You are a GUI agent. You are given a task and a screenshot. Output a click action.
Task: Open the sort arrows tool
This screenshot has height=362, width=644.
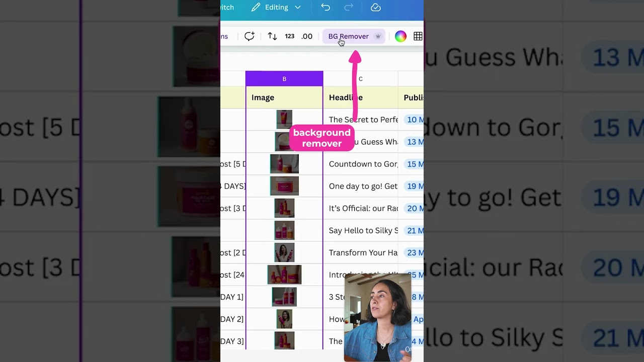point(272,36)
